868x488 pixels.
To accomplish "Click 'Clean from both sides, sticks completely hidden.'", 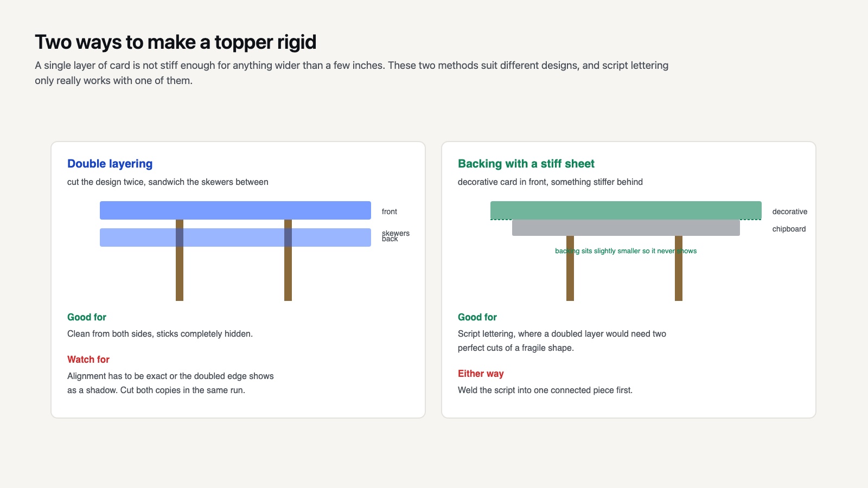I will [160, 333].
